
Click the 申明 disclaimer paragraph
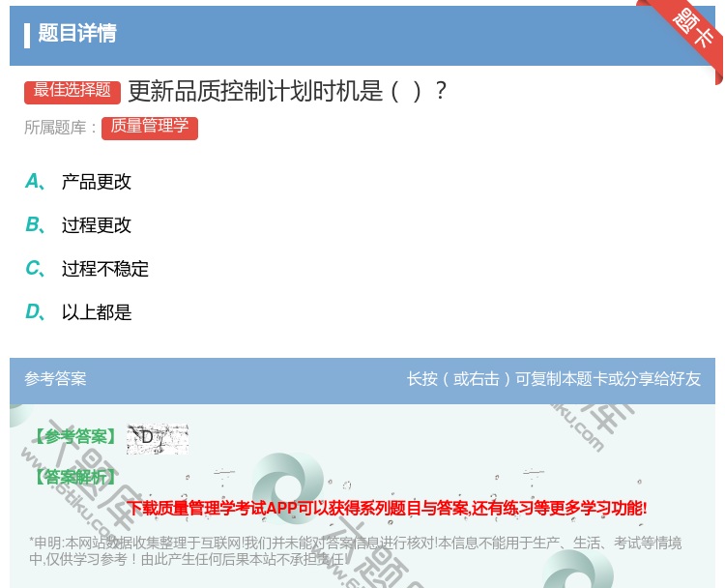(x=355, y=550)
